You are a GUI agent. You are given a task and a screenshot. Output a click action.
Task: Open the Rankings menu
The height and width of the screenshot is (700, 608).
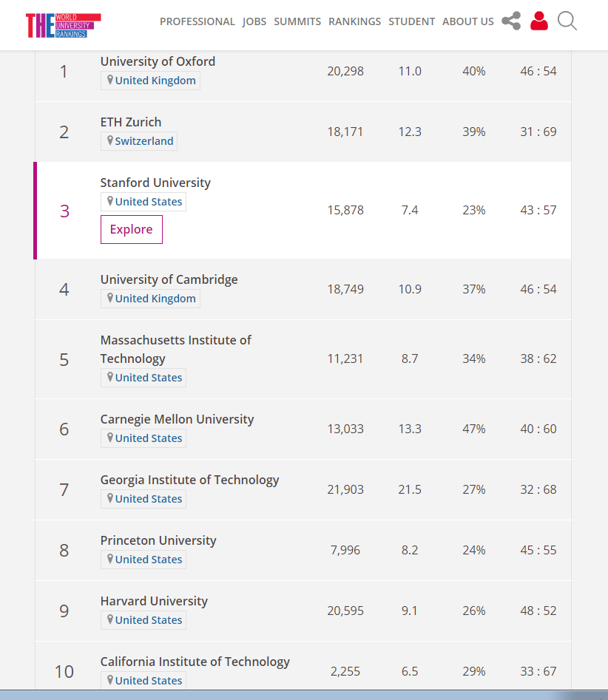click(x=355, y=21)
